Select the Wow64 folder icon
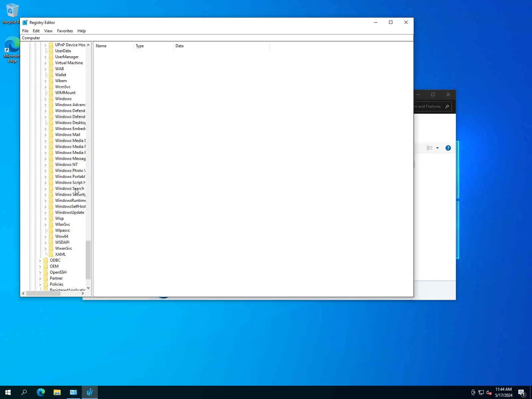This screenshot has width=532, height=399. click(x=51, y=236)
